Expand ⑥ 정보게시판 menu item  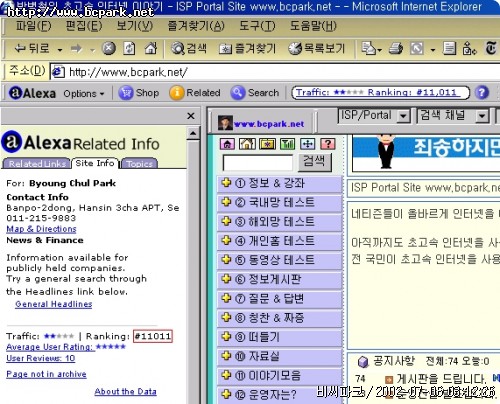(x=279, y=279)
